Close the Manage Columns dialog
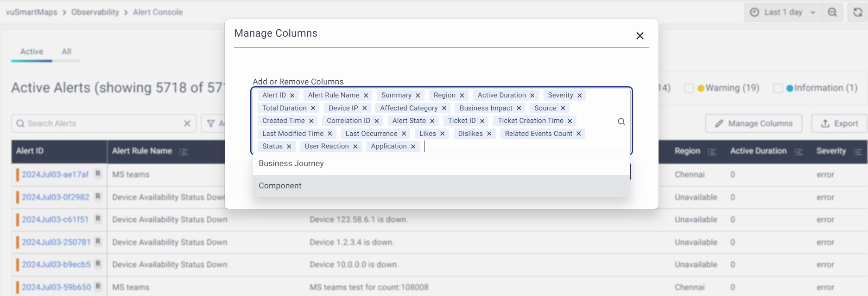The width and height of the screenshot is (868, 296). [x=640, y=36]
